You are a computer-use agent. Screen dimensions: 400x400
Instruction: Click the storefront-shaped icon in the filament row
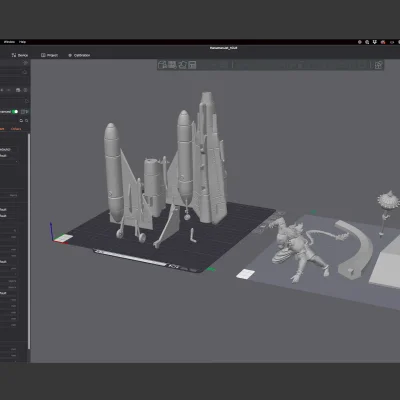18,90
